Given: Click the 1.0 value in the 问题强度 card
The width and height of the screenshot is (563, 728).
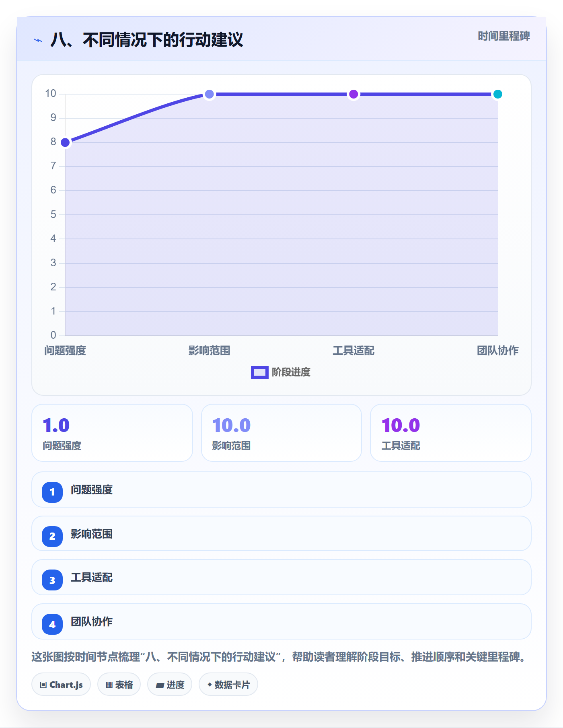Looking at the screenshot, I should point(56,425).
